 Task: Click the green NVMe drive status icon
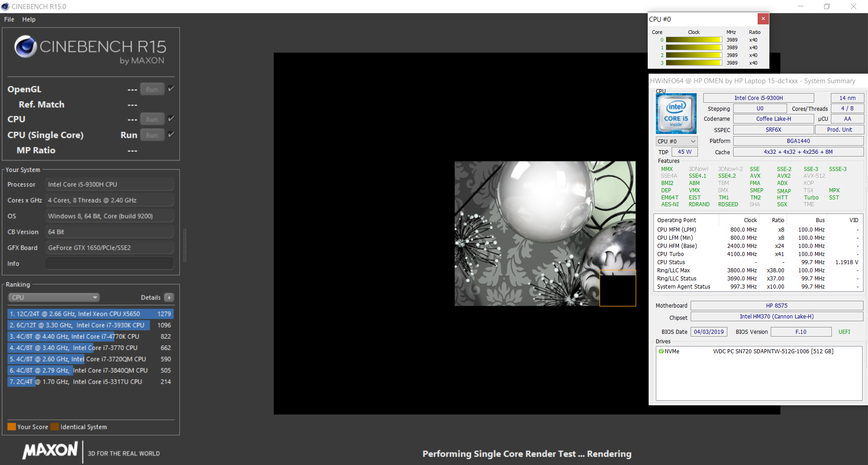coord(661,351)
